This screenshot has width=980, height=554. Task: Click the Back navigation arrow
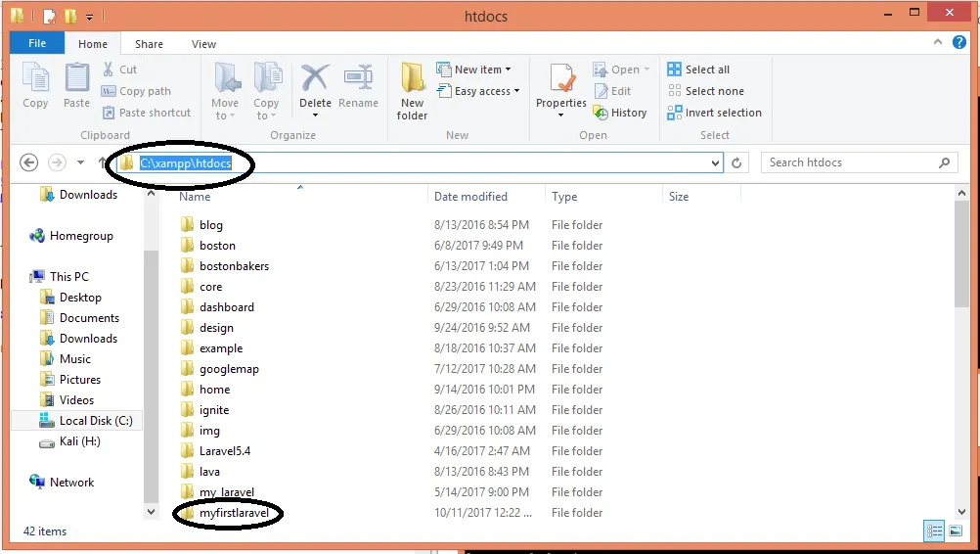click(28, 162)
